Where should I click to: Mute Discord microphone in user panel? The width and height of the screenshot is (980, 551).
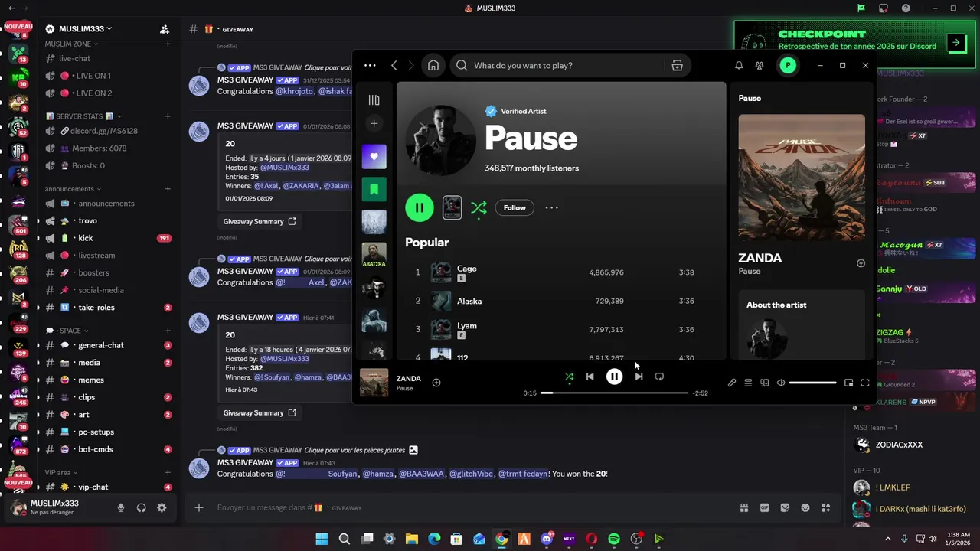[x=121, y=507]
